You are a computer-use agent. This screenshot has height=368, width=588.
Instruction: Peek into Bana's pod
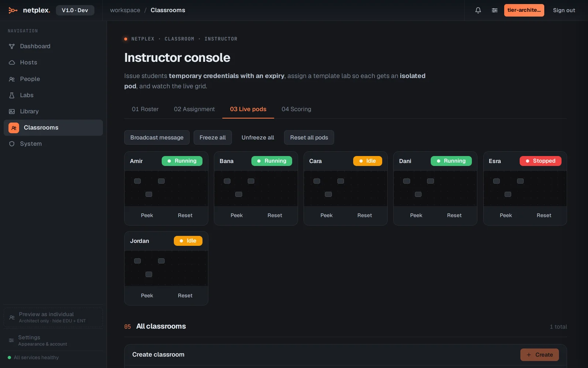237,216
